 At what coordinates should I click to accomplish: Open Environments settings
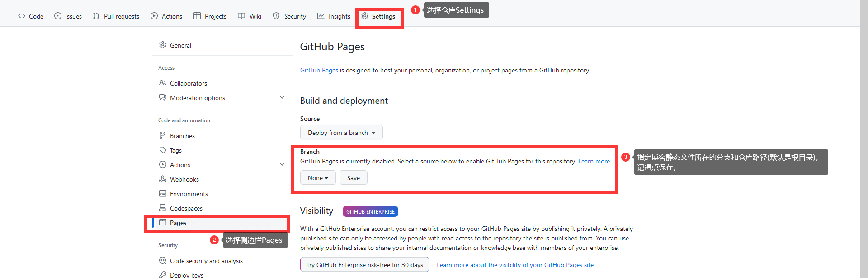pos(222,194)
